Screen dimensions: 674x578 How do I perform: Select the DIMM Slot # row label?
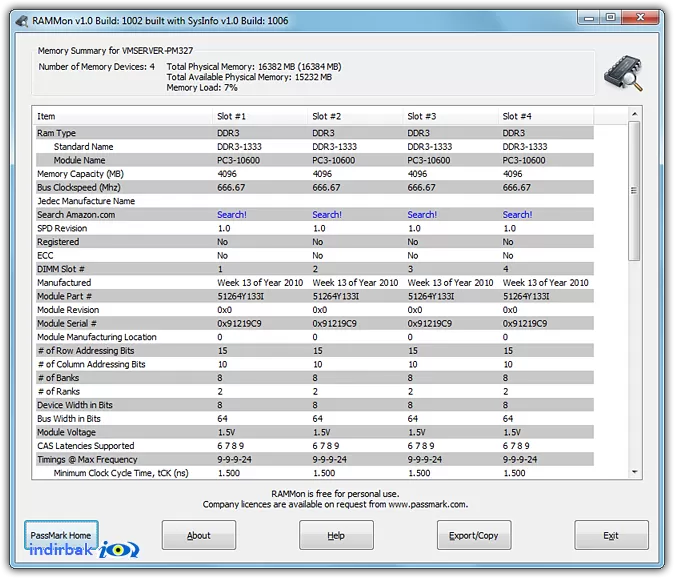[x=61, y=269]
